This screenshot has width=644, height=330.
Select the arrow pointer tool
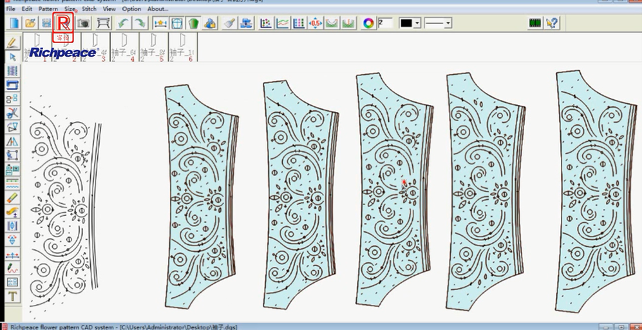click(12, 57)
